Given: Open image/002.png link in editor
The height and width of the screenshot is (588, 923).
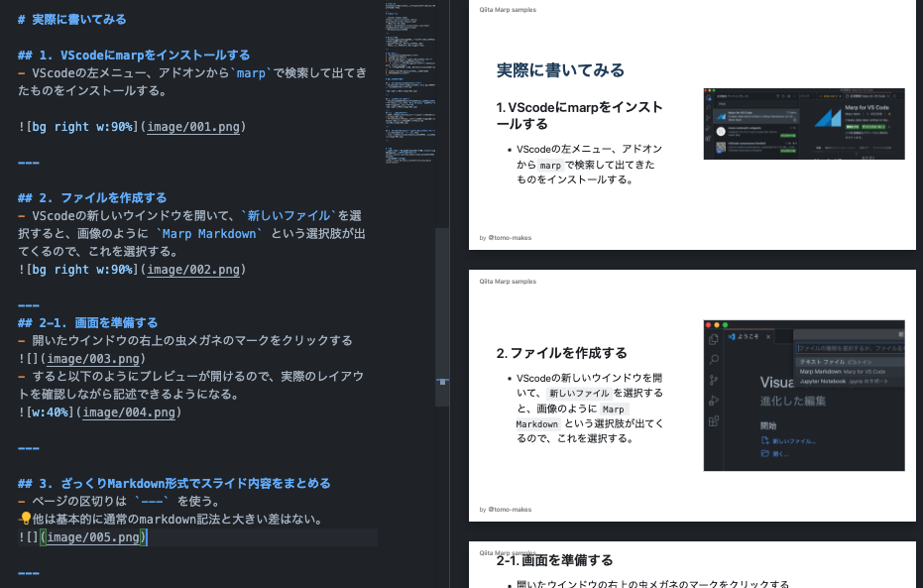Looking at the screenshot, I should pyautogui.click(x=193, y=270).
